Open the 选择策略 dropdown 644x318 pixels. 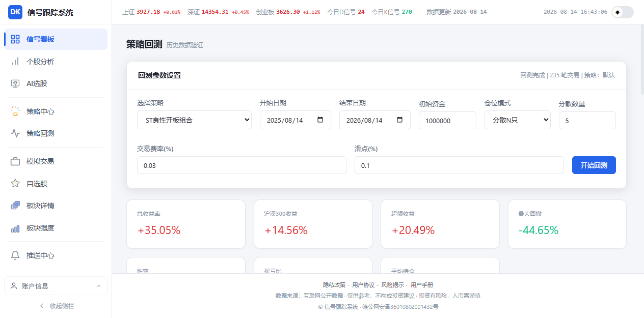tap(194, 120)
